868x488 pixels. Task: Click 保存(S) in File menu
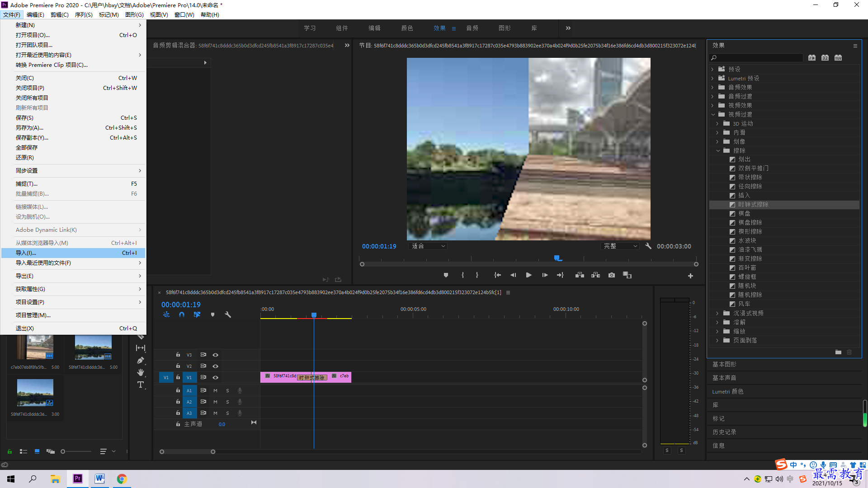73,118
